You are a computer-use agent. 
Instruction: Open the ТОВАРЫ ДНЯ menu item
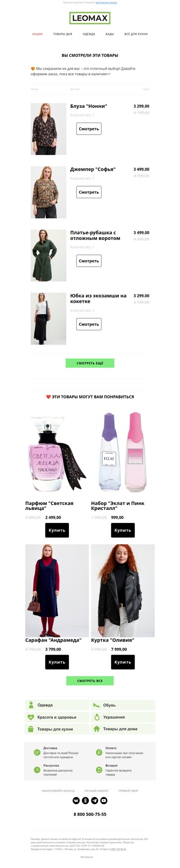(x=63, y=34)
